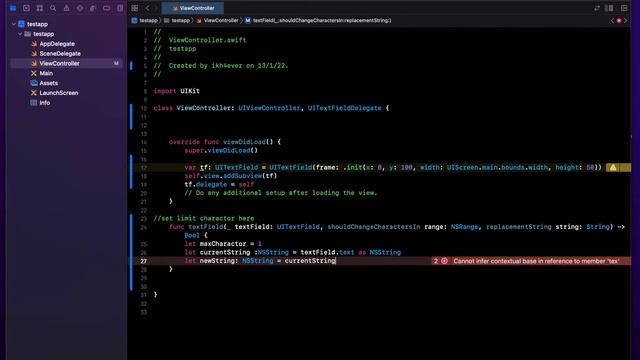Click viewDidLoad in the override func line

coord(244,142)
